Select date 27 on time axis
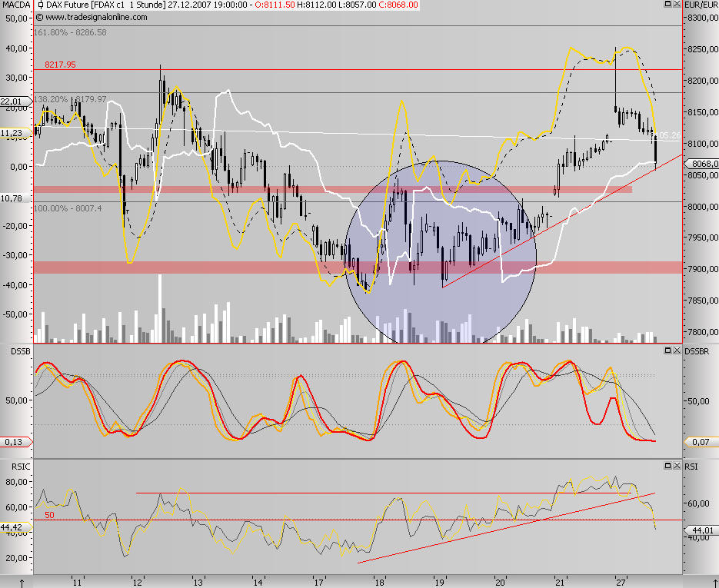719x588 pixels. 621,583
